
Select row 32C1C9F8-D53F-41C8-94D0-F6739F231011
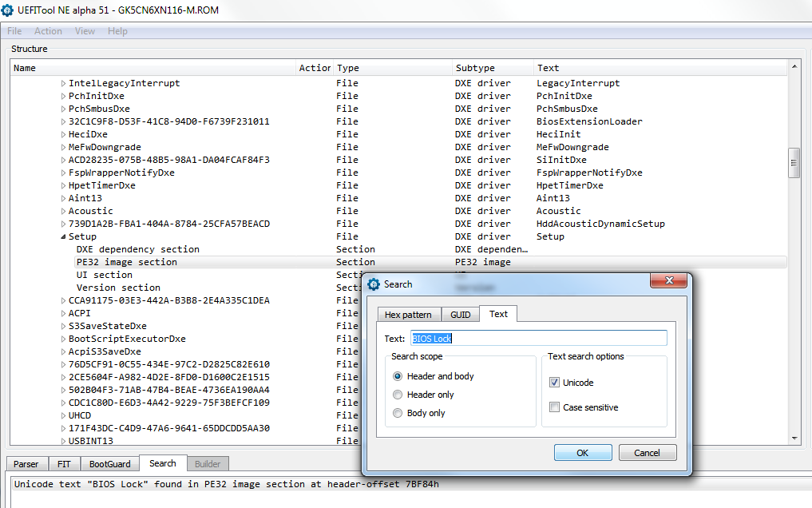point(398,121)
